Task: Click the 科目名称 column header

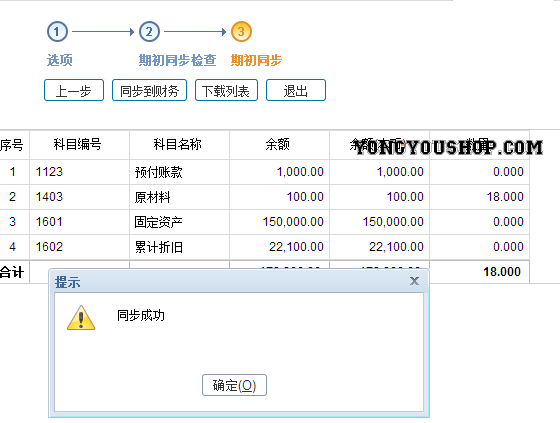Action: click(179, 145)
